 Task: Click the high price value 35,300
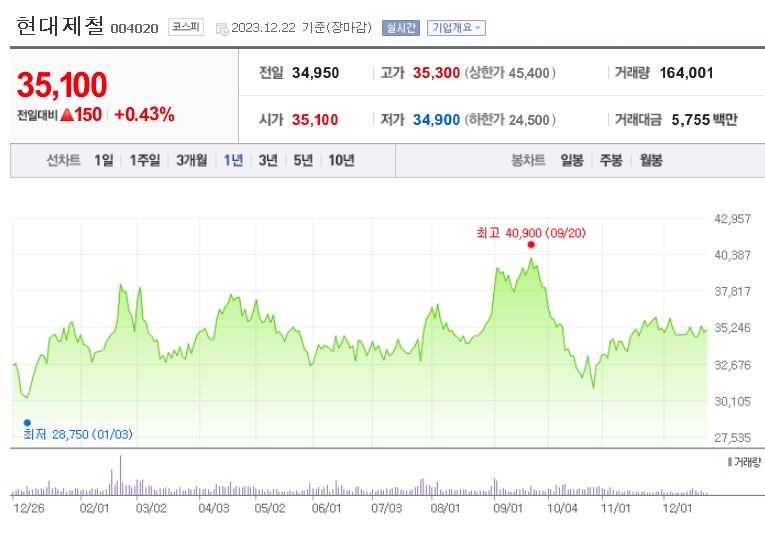point(436,73)
